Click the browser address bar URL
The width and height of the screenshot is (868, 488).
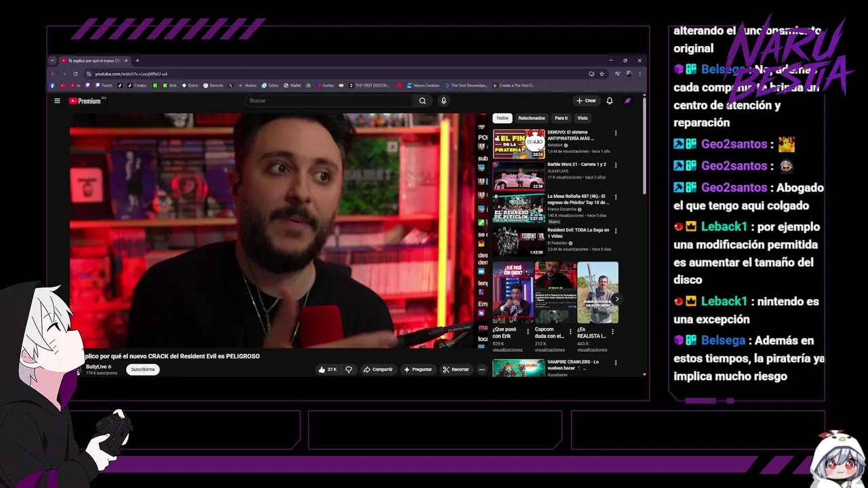point(131,74)
